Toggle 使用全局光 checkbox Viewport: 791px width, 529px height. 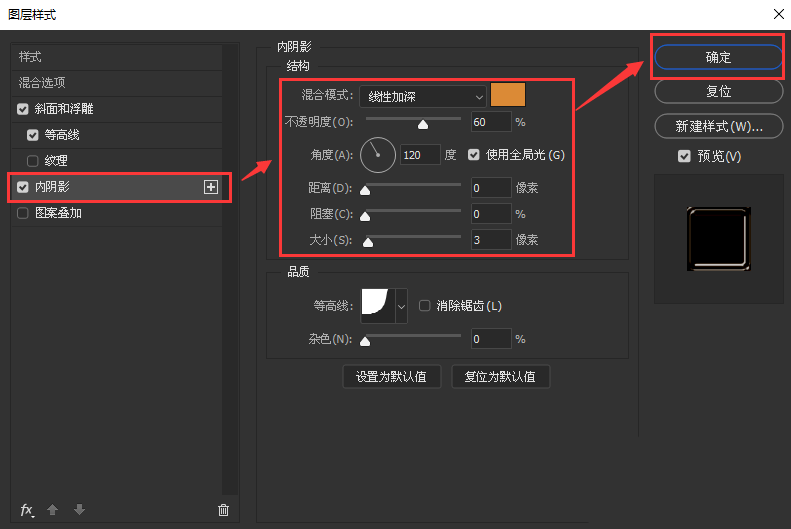pyautogui.click(x=473, y=155)
